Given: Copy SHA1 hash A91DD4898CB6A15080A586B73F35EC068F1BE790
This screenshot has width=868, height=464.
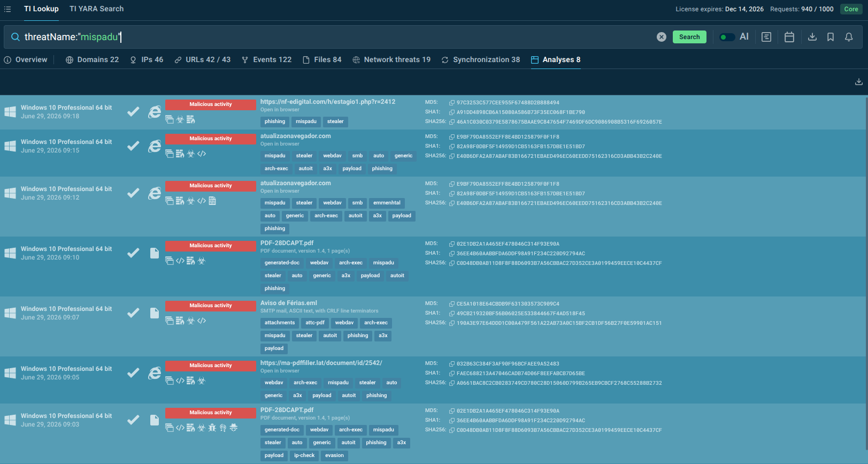Looking at the screenshot, I should click(x=452, y=112).
